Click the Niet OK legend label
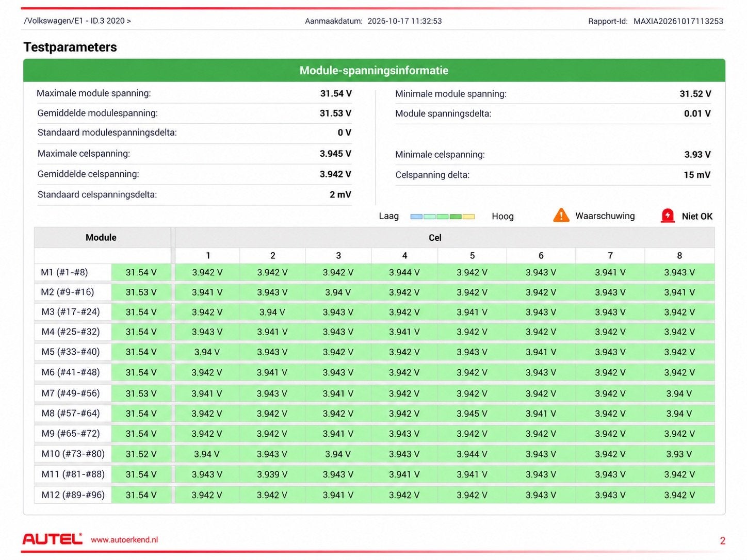 point(697,217)
